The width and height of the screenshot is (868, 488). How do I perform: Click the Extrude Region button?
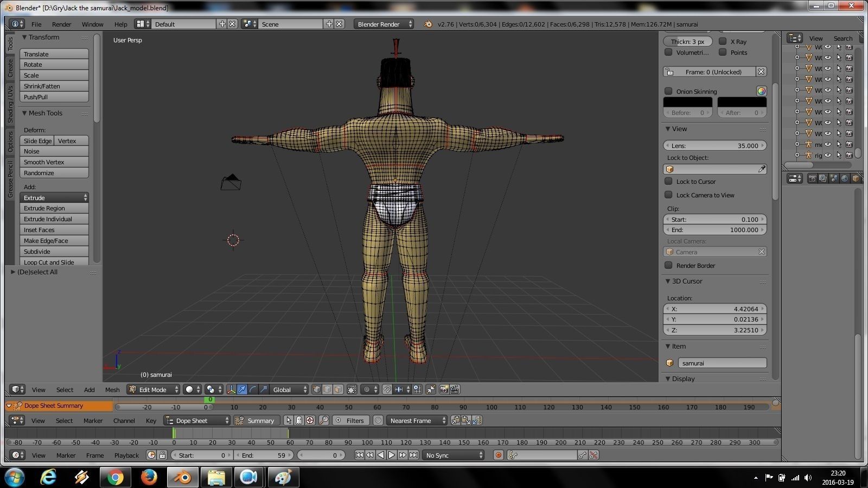[54, 208]
